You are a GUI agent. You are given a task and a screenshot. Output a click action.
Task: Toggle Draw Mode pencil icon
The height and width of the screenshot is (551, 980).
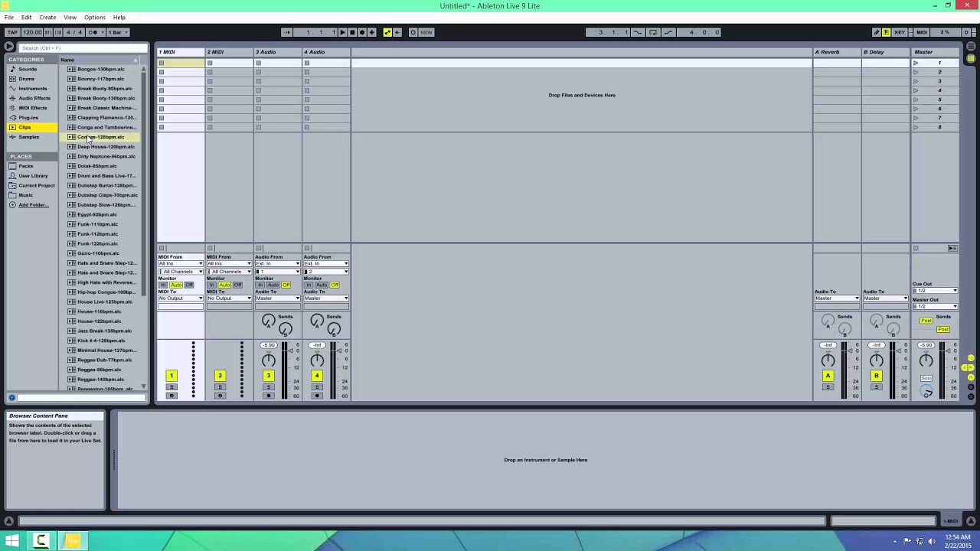877,32
